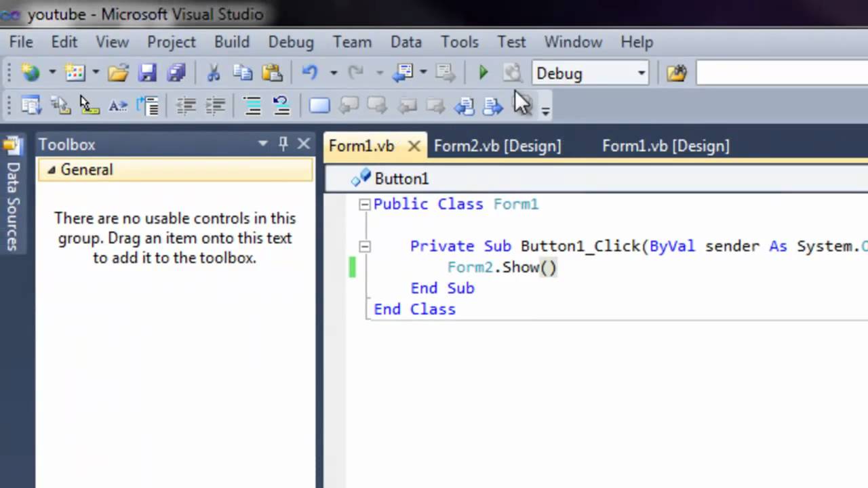Open the Help menu
The height and width of the screenshot is (488, 868).
(637, 42)
